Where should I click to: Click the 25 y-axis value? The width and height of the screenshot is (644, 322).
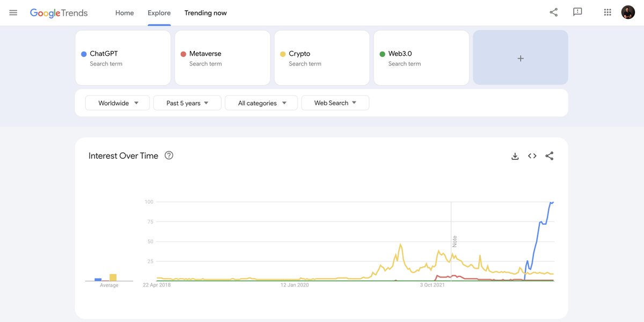[x=150, y=261]
